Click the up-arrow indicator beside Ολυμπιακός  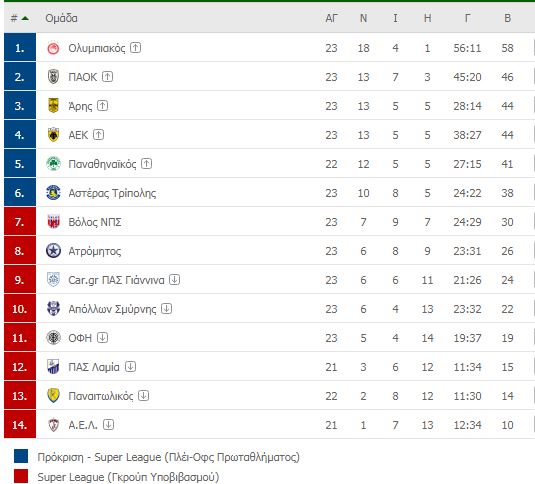point(135,47)
